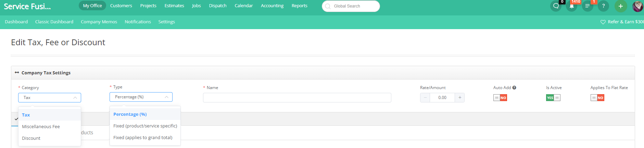Open Company Memos link
This screenshot has width=644, height=148.
coord(99,22)
